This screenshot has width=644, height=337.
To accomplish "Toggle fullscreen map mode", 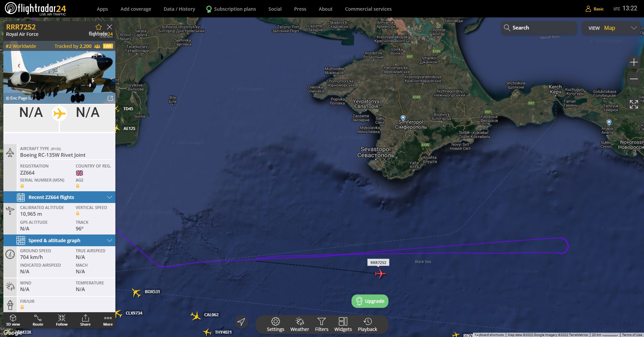I will (x=634, y=105).
